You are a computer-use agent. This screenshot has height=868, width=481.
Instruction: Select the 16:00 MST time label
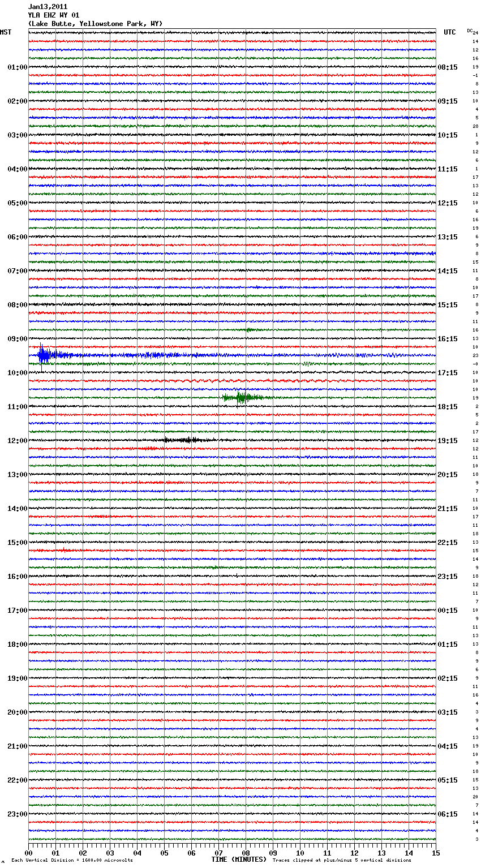[x=18, y=577]
